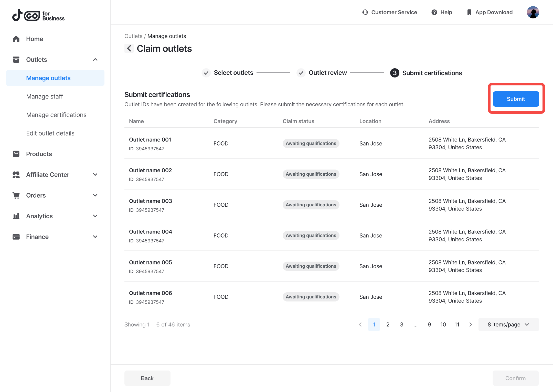Click the Customer Service headset icon
553x392 pixels.
[x=365, y=12]
